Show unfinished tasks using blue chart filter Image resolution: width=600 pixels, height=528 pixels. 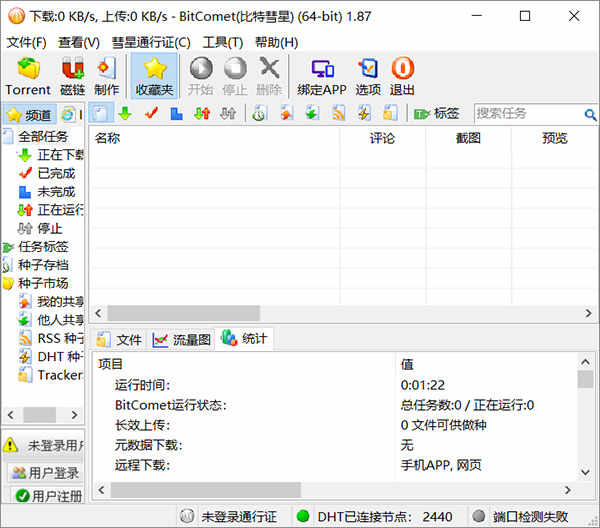tap(176, 114)
